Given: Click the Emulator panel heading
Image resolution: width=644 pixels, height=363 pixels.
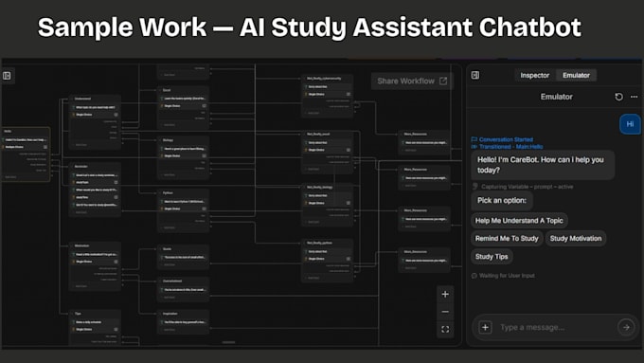Looking at the screenshot, I should click(556, 97).
